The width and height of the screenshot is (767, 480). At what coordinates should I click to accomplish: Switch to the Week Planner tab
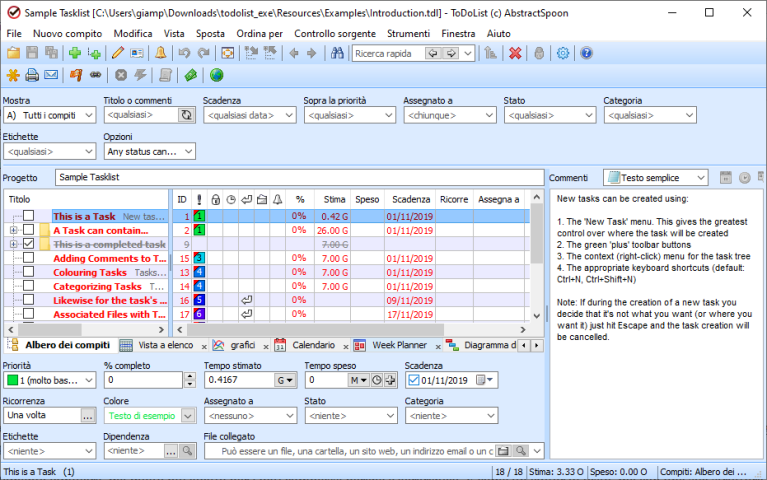point(399,345)
